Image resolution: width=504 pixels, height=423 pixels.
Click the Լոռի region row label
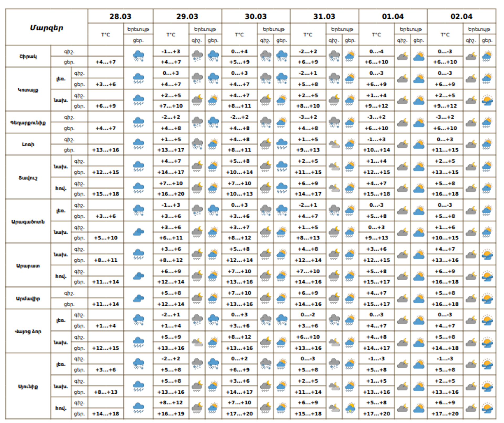click(x=28, y=144)
